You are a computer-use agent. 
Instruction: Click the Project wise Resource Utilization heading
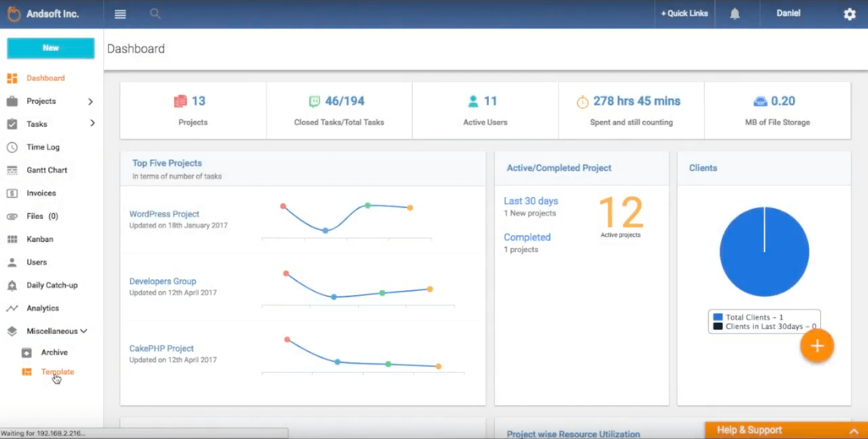pos(573,434)
